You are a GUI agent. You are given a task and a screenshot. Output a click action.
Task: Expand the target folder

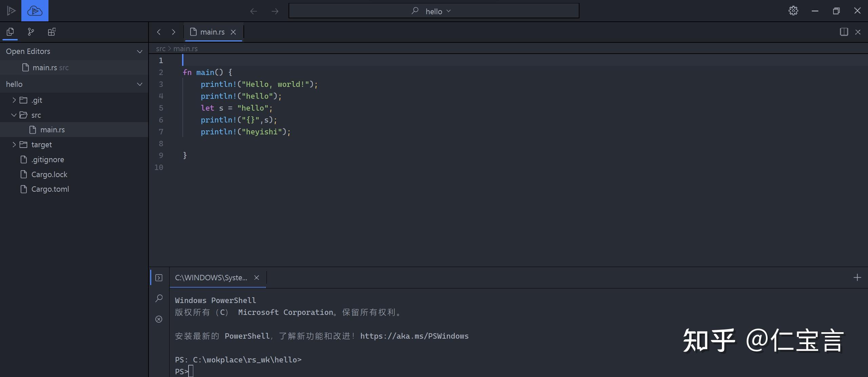[14, 145]
